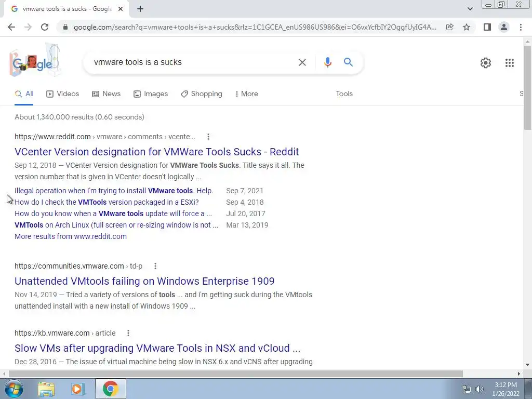This screenshot has height=399, width=532.
Task: Clear the search box text
Action: coord(302,62)
